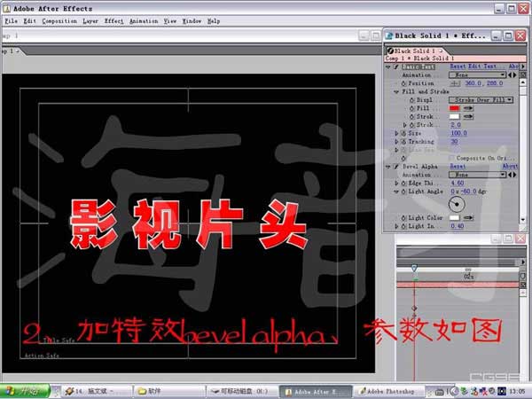Click Effect Controls scrollbar down arrow
The height and width of the screenshot is (399, 532).
[x=523, y=220]
